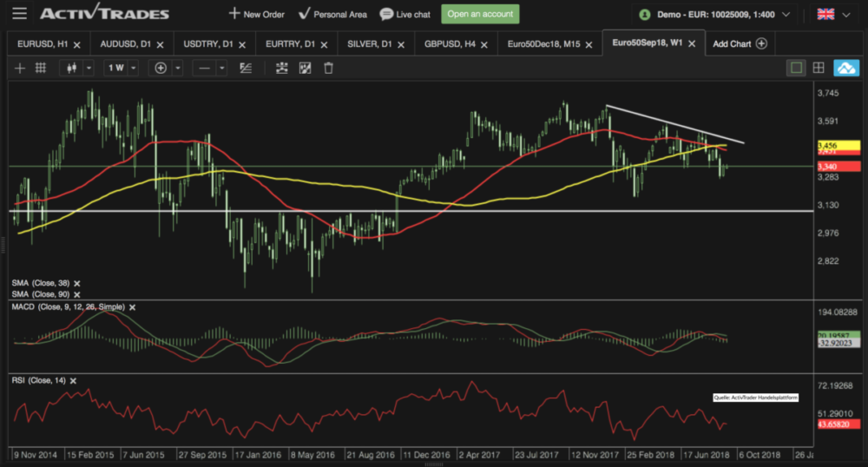868x467 pixels.
Task: Switch to the SILVER, D1 tab
Action: tap(369, 43)
